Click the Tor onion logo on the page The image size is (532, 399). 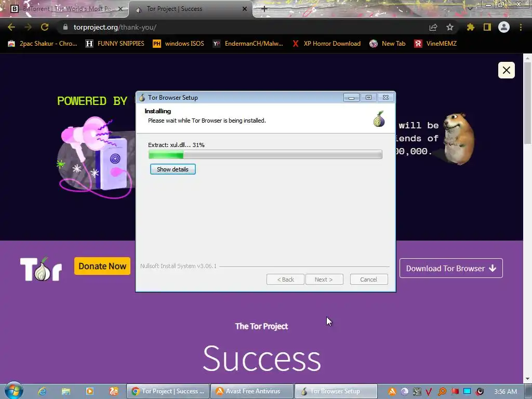click(x=41, y=269)
